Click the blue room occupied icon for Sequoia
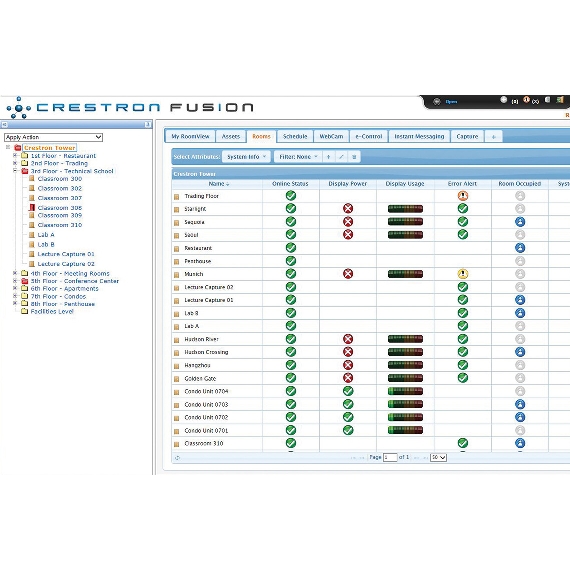The image size is (570, 570). (520, 222)
